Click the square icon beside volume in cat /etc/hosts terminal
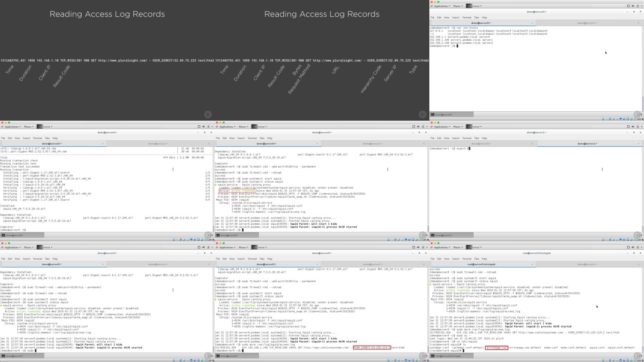This screenshot has width=644, height=362. [628, 6]
